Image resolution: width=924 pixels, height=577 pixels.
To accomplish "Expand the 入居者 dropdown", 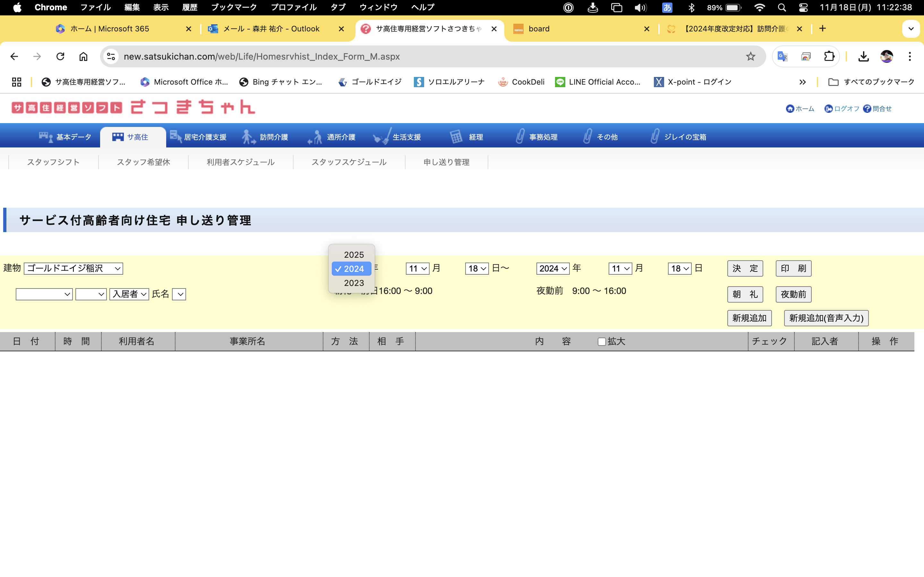I will coord(129,294).
